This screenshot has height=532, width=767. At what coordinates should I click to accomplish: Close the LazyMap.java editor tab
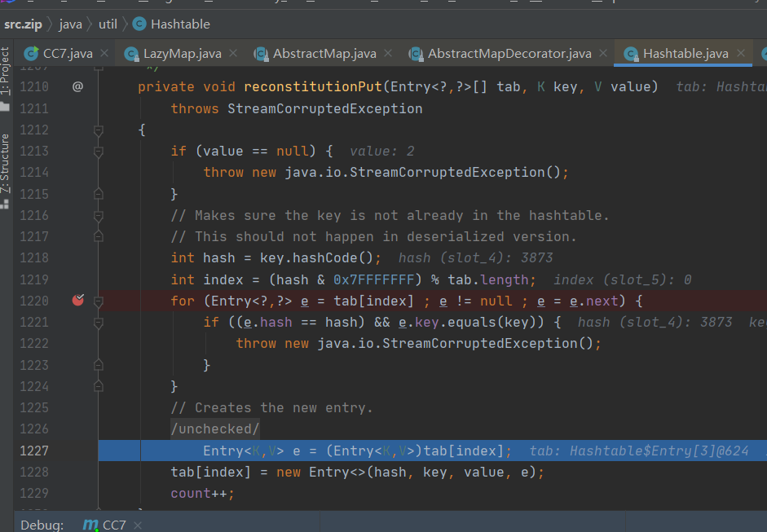pyautogui.click(x=233, y=53)
